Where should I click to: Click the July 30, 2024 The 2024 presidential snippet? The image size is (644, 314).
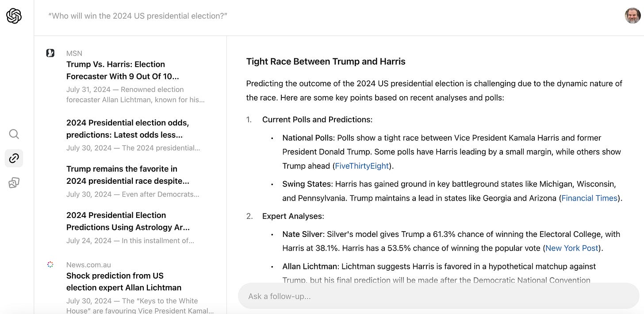(x=133, y=148)
